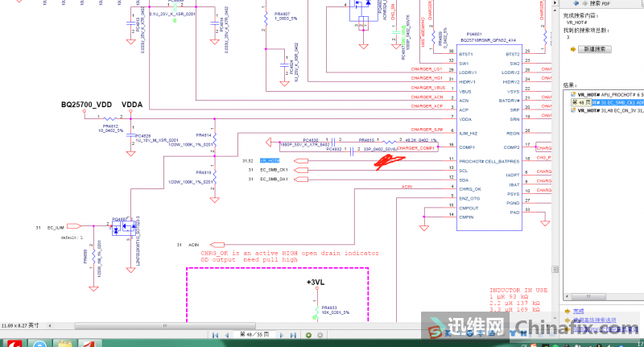Viewport: 644px width, 347px height.
Task: Go to previous page
Action: coord(226,335)
